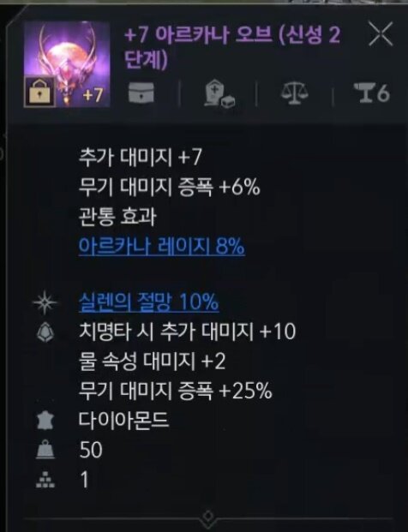Click the anvil icon showing 6

point(372,93)
